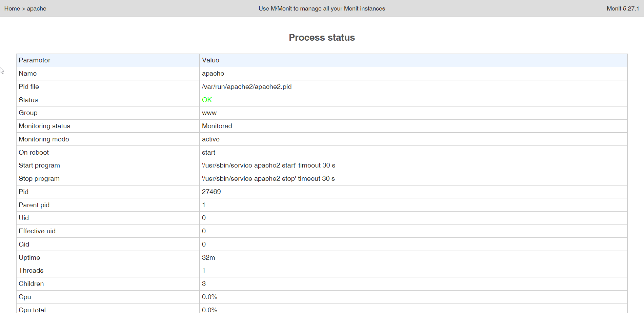Select the Stop program label
This screenshot has width=644, height=313.
39,178
